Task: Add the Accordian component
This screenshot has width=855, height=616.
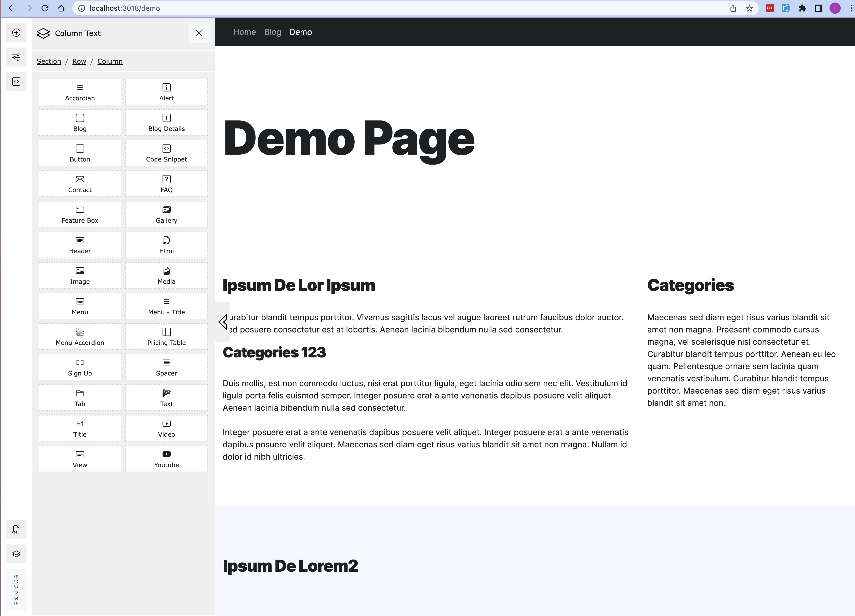Action: pos(79,92)
